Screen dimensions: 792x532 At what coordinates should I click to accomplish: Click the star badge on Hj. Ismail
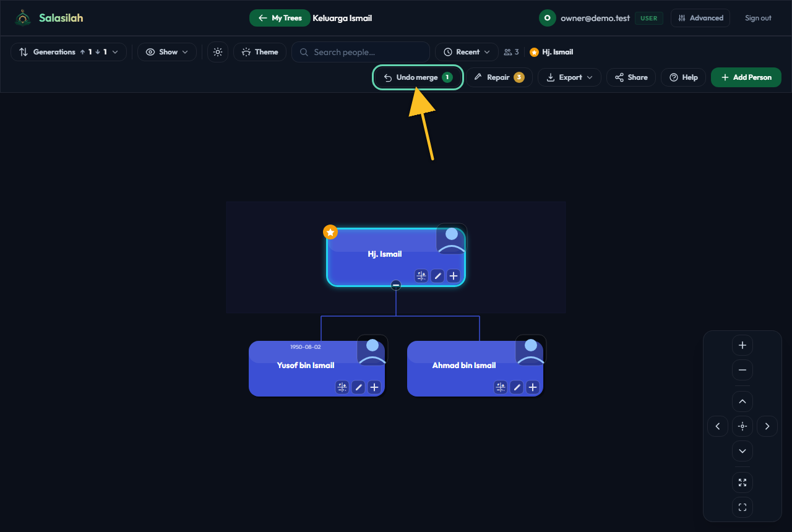[x=330, y=232]
